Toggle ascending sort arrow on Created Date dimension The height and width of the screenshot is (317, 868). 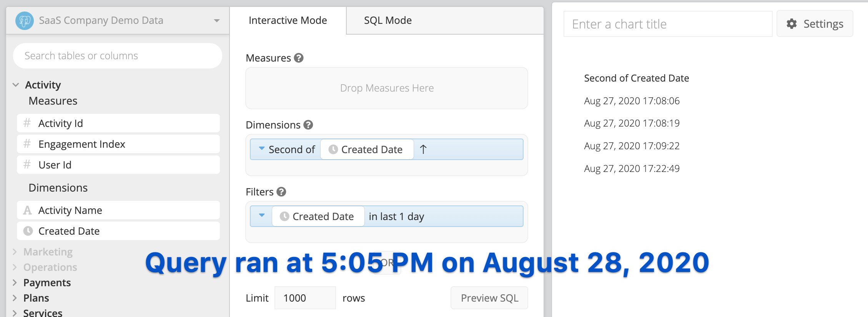click(423, 149)
